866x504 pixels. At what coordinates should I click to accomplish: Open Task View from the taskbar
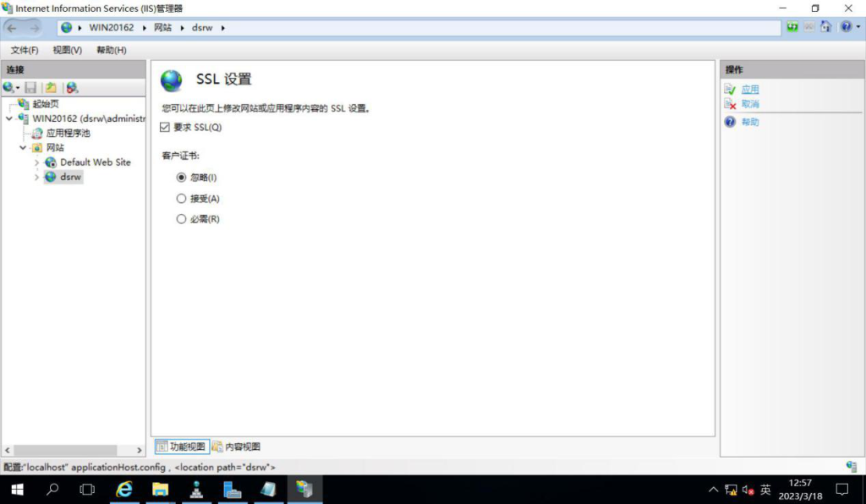[87, 490]
